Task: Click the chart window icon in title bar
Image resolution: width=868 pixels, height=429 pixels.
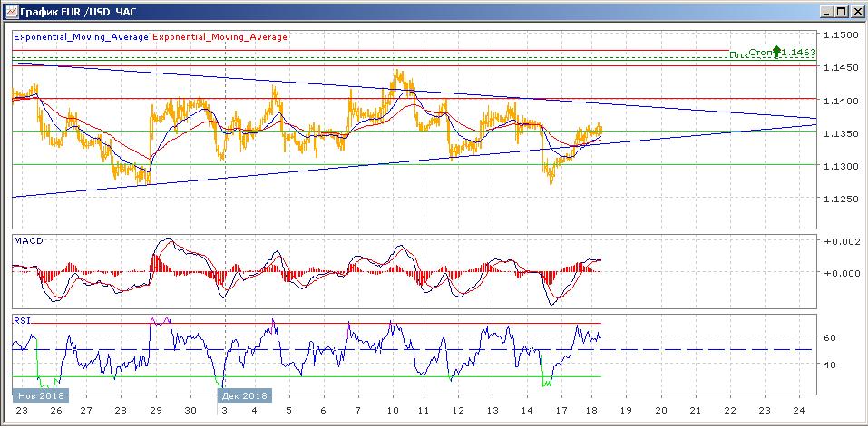Action: (11, 11)
